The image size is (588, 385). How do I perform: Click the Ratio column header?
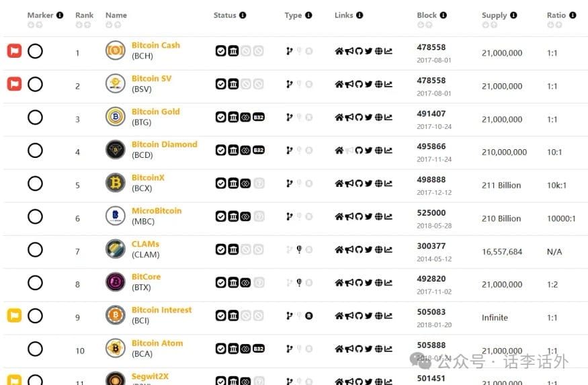[556, 15]
